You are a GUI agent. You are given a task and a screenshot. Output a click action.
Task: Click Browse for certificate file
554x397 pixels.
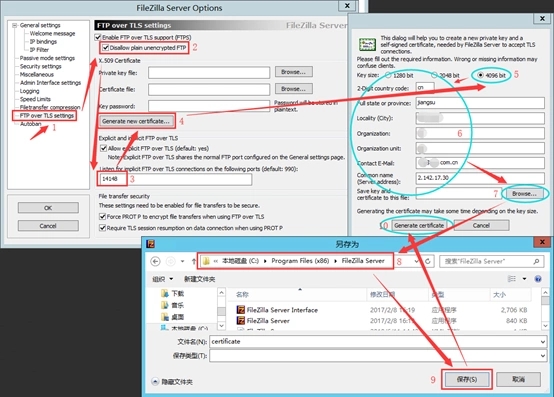pyautogui.click(x=293, y=89)
